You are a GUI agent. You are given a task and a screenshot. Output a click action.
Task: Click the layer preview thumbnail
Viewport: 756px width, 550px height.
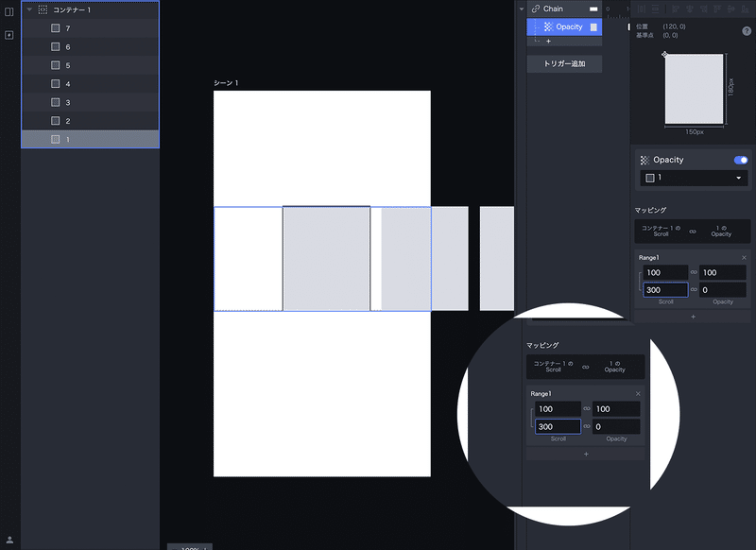point(694,89)
